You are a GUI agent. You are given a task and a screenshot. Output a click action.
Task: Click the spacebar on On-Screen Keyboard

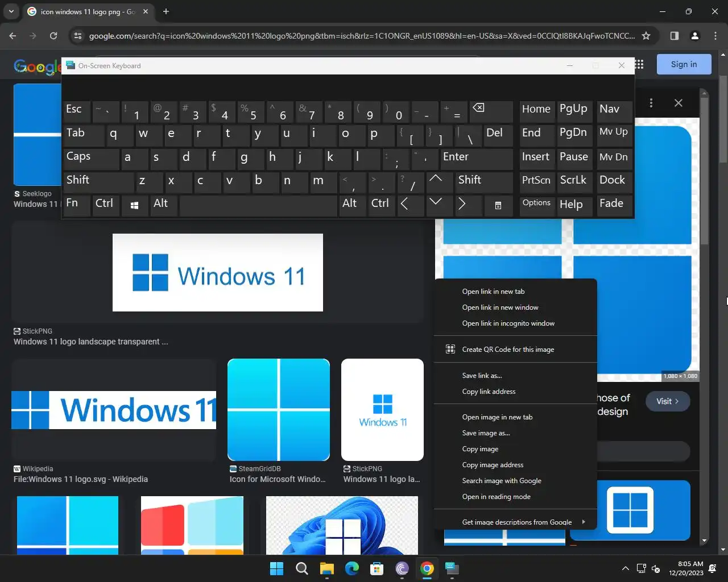pos(259,205)
